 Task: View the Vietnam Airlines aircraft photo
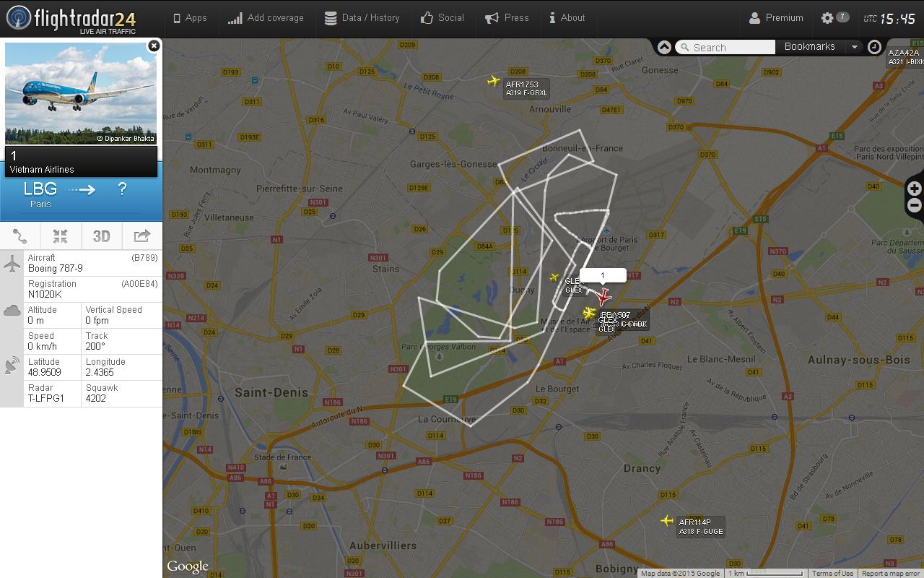click(81, 94)
